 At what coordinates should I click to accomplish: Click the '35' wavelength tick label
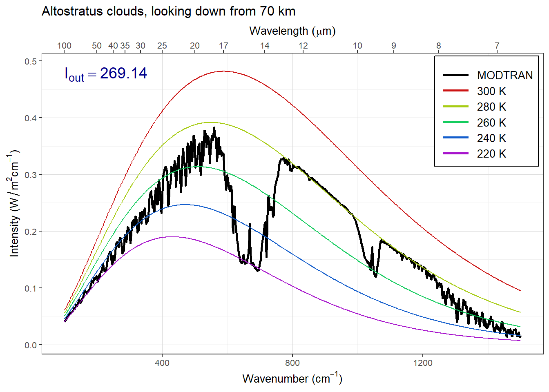(x=125, y=46)
